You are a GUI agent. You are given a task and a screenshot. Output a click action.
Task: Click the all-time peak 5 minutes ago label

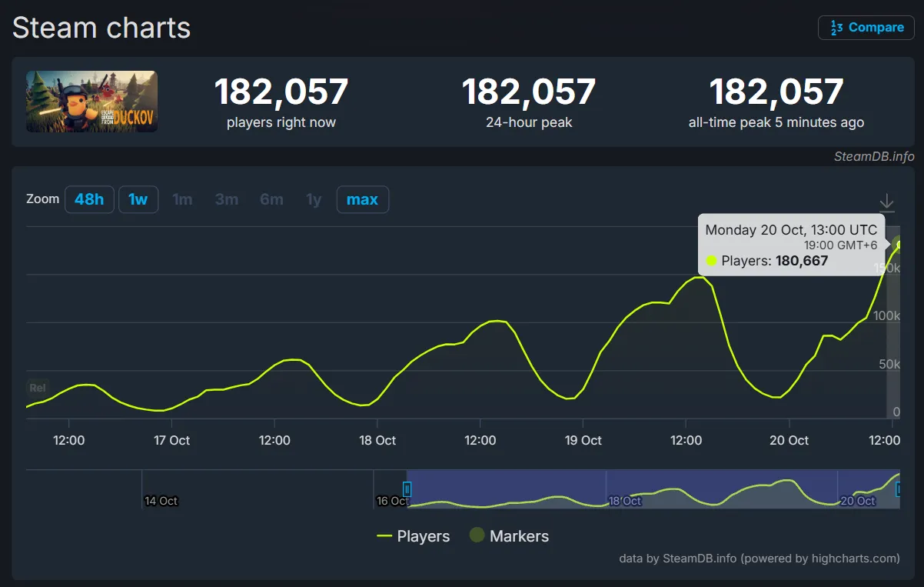pos(776,122)
